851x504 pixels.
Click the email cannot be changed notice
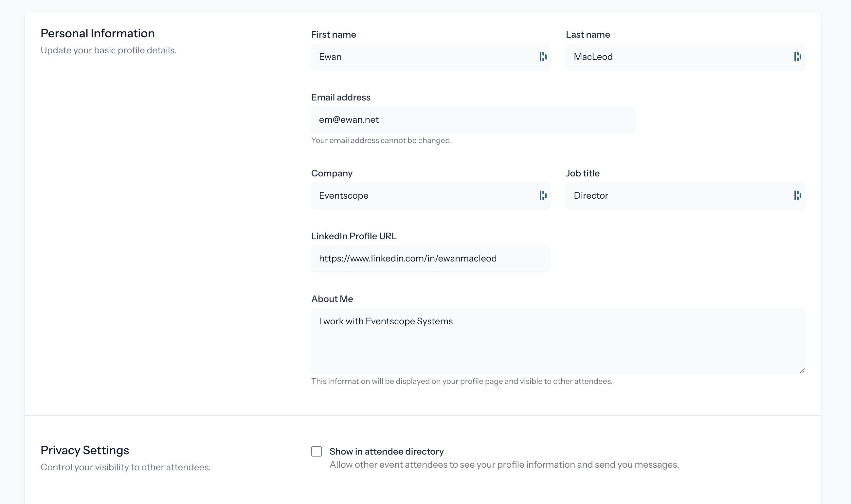pos(381,140)
